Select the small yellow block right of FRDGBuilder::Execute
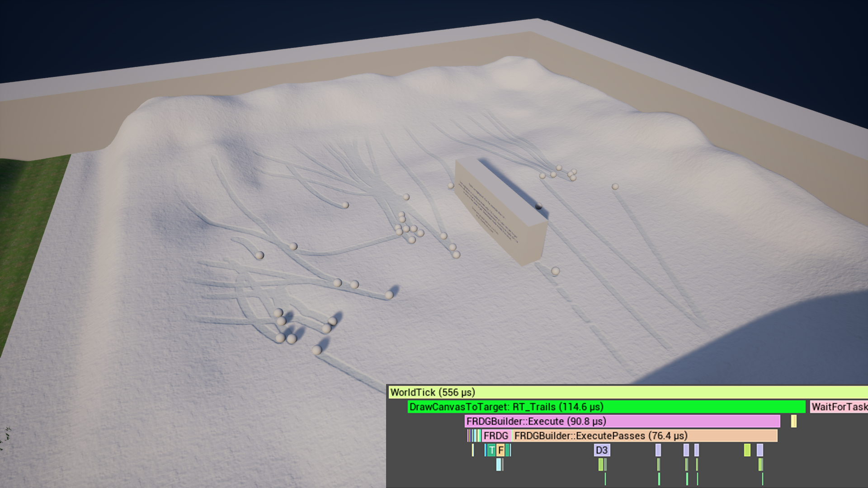Viewport: 868px width, 488px height. [x=793, y=421]
